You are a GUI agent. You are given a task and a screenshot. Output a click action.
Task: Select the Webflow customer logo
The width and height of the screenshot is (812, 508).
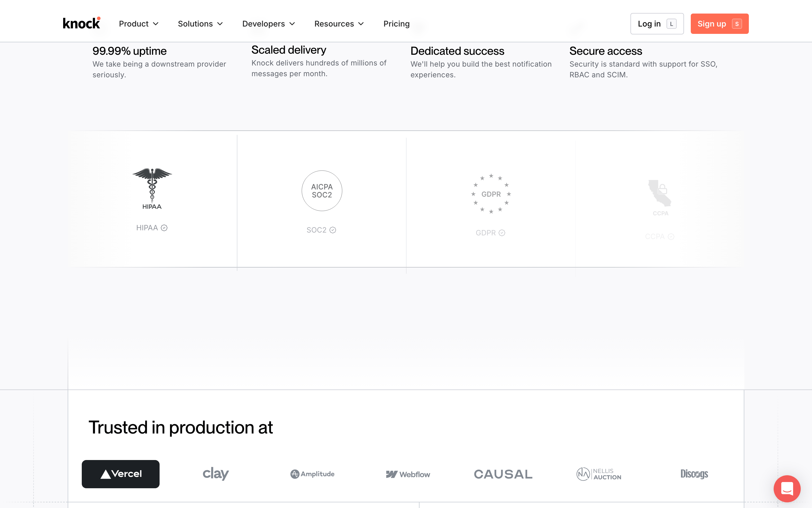pos(408,474)
